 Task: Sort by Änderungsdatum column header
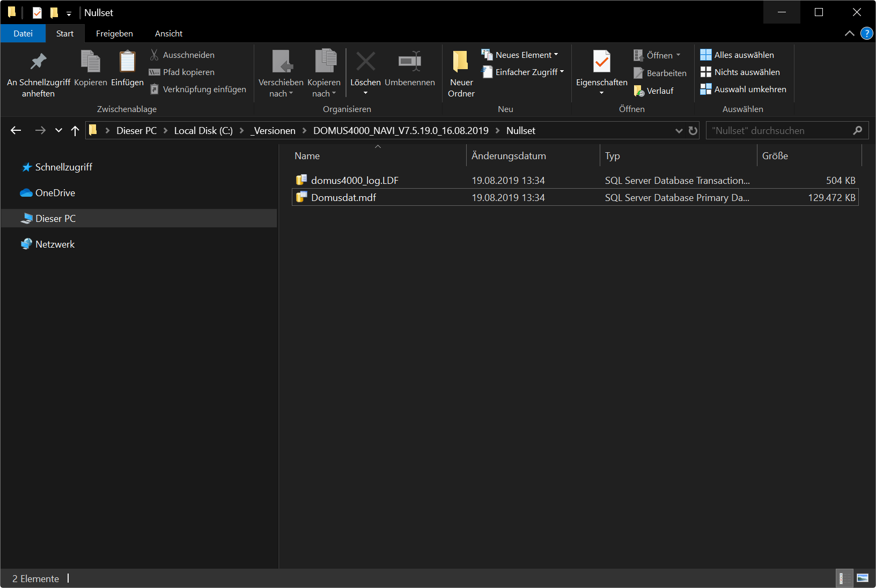[533, 156]
